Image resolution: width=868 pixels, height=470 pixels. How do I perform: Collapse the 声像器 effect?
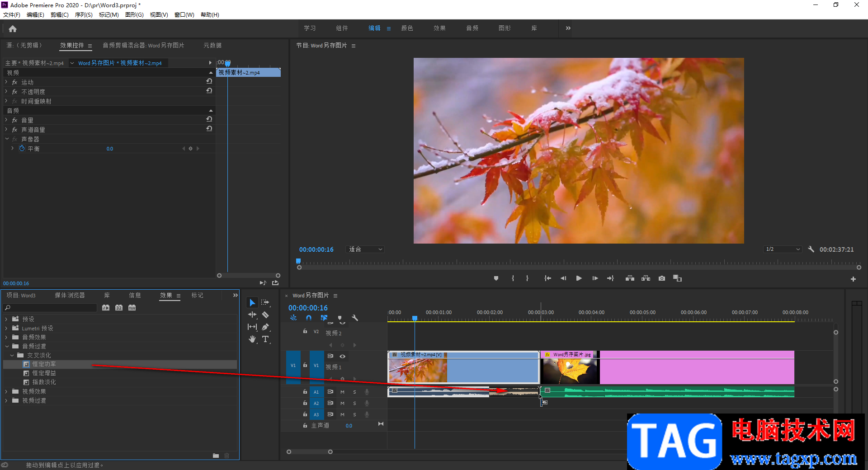coord(7,139)
